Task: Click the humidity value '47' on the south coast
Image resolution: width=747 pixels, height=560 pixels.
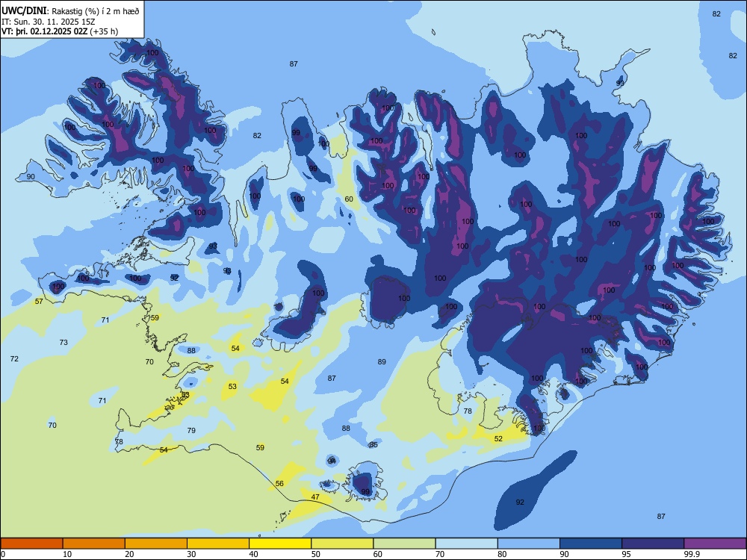Action: pos(315,497)
